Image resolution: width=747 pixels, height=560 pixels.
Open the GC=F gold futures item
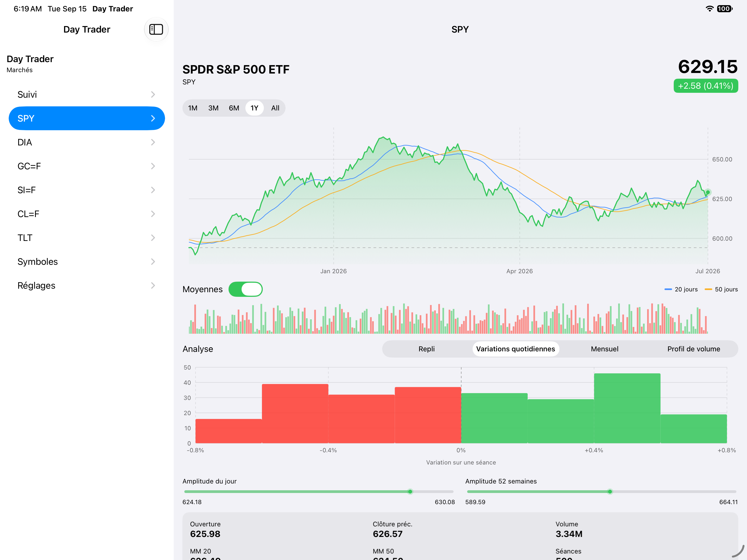(87, 166)
